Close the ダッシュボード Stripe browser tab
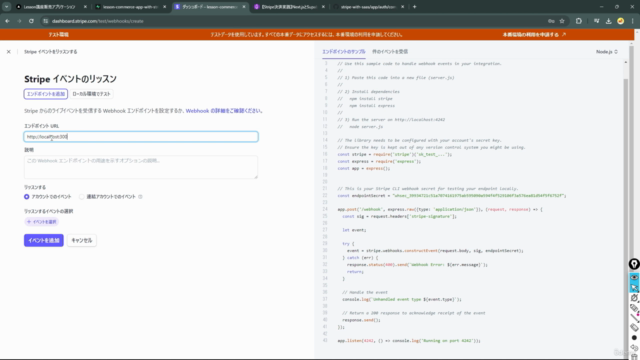The width and height of the screenshot is (640, 360). (244, 7)
